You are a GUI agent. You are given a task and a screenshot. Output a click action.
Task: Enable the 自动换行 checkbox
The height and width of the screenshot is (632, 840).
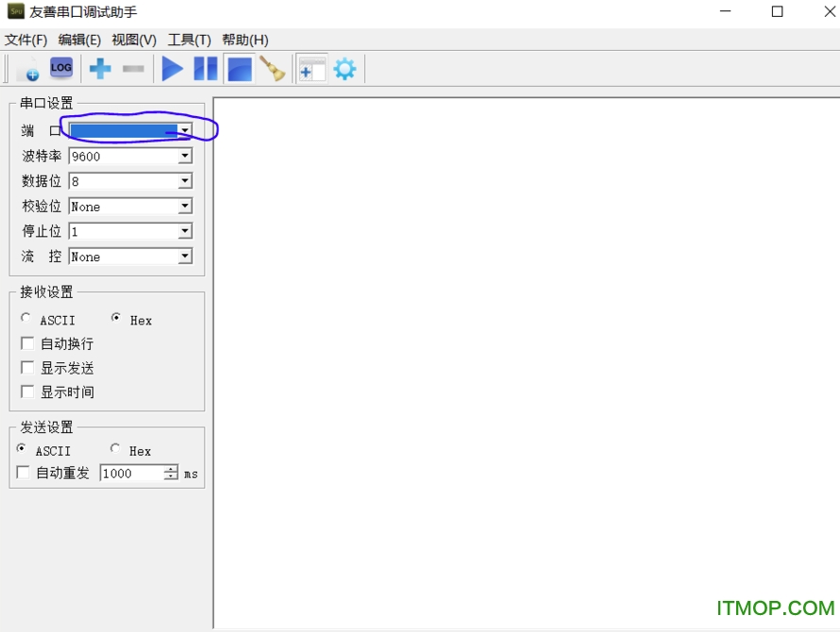(27, 344)
